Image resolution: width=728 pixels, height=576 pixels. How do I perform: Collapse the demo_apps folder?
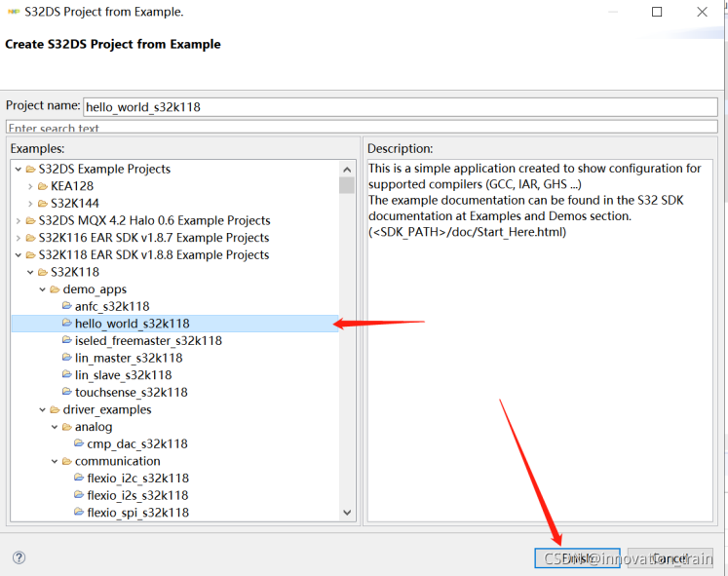[x=42, y=289]
